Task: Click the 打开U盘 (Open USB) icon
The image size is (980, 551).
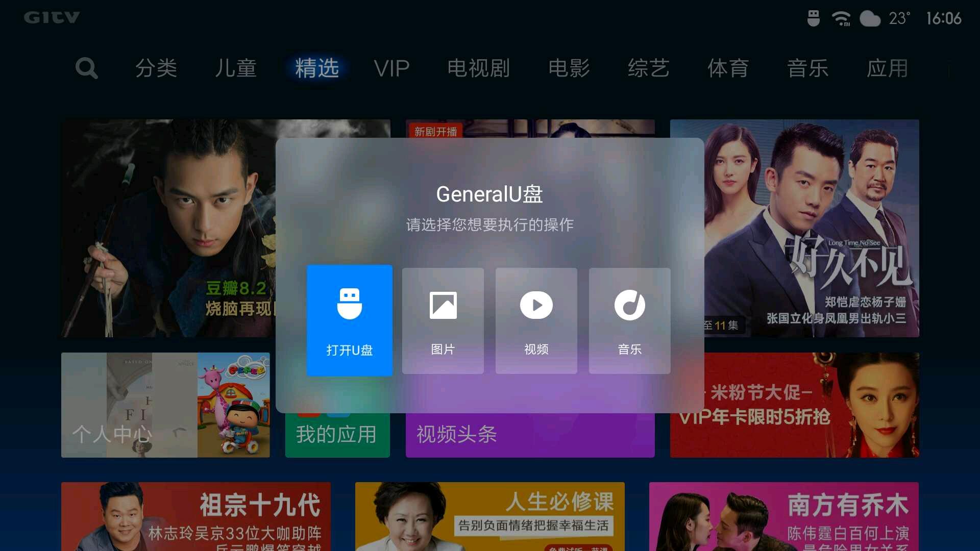Action: (349, 320)
